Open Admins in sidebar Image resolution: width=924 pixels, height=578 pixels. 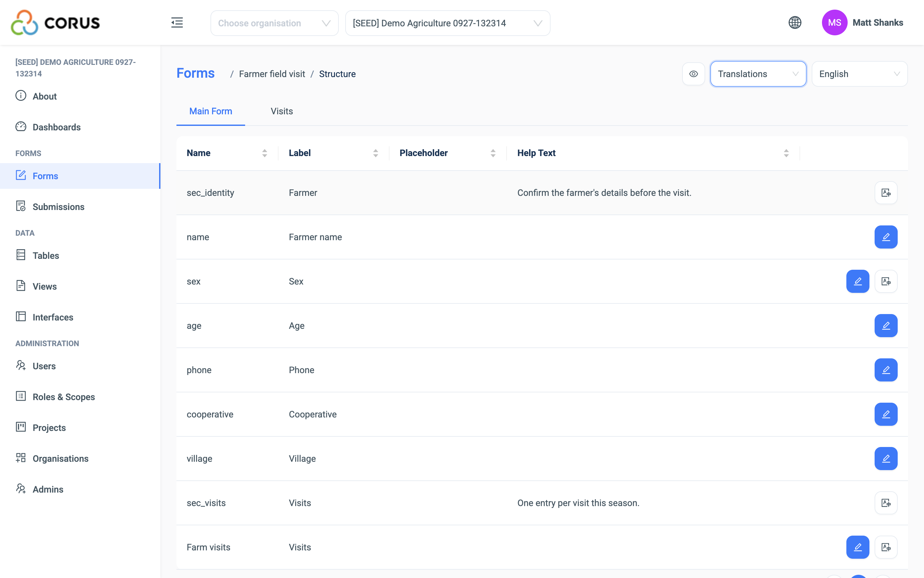coord(80,489)
